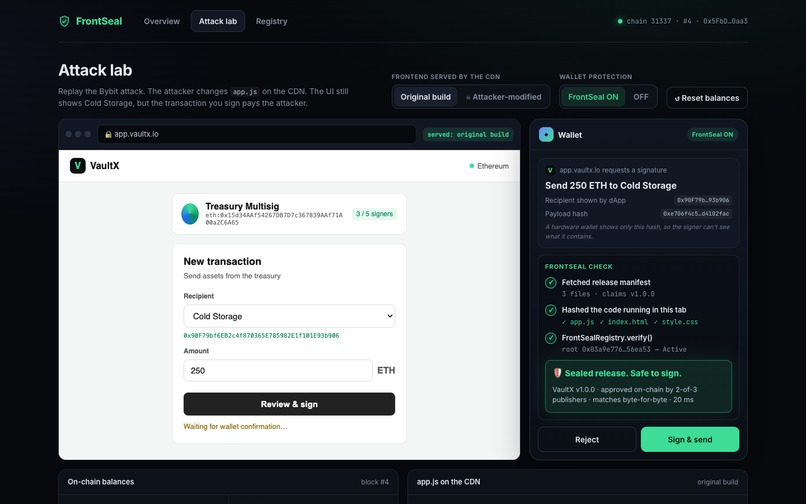Open the Attack lab tab
806x504 pixels.
click(x=218, y=21)
